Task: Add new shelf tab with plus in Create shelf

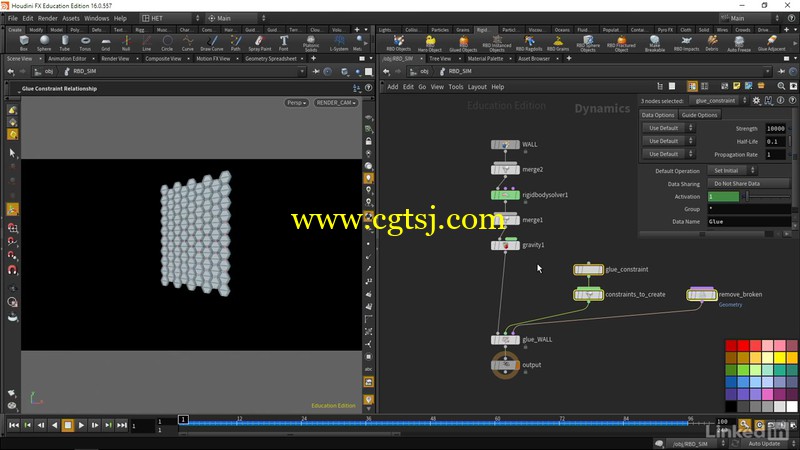Action: tap(357, 30)
